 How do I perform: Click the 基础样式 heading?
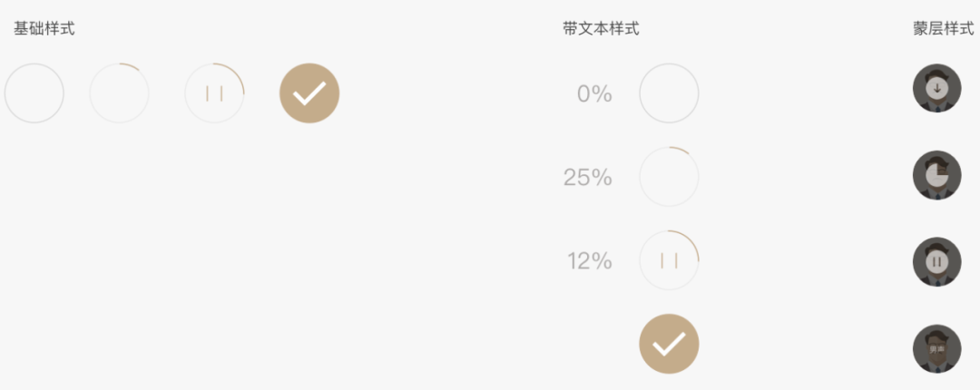click(44, 29)
